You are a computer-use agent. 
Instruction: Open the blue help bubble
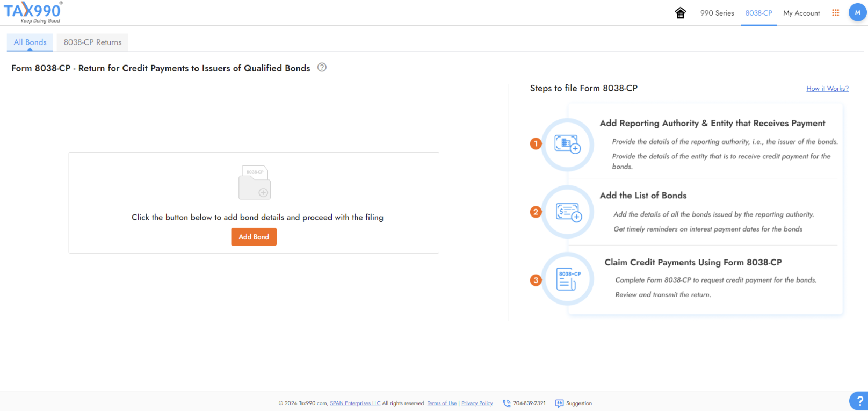pos(859,401)
